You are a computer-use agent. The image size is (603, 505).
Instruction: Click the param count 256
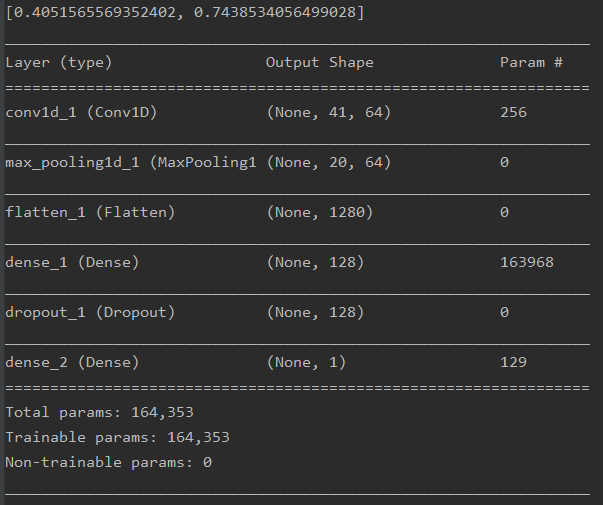tap(513, 112)
